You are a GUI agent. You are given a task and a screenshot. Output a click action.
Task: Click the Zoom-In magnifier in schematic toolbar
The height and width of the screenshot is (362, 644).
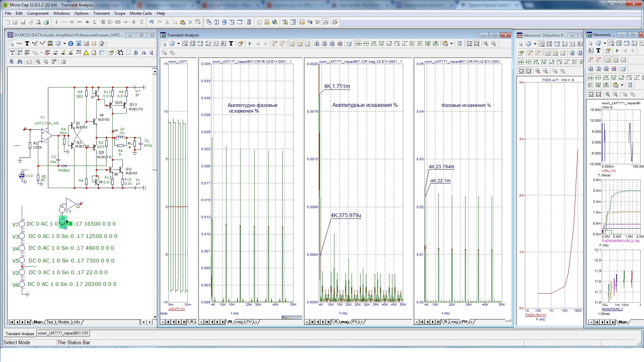click(38, 62)
